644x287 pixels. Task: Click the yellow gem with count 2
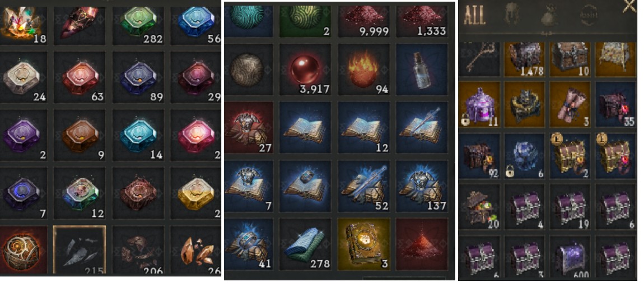196,193
